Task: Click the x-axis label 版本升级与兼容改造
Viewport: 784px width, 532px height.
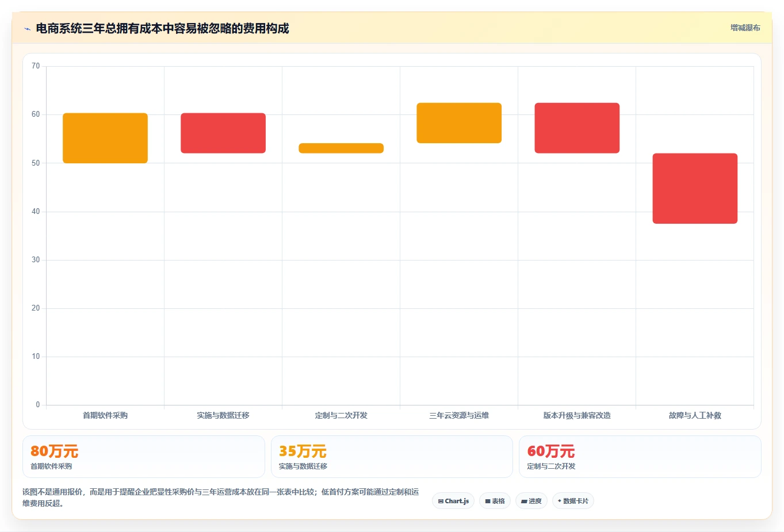Action: [x=577, y=415]
